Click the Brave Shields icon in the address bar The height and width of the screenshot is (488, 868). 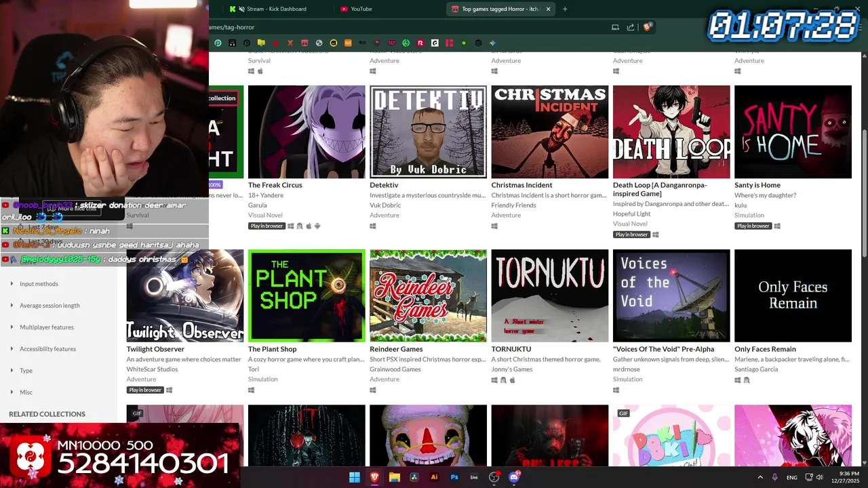648,27
